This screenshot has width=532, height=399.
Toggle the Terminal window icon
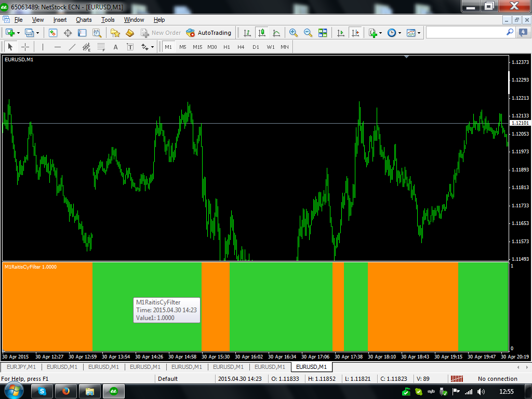(82, 33)
